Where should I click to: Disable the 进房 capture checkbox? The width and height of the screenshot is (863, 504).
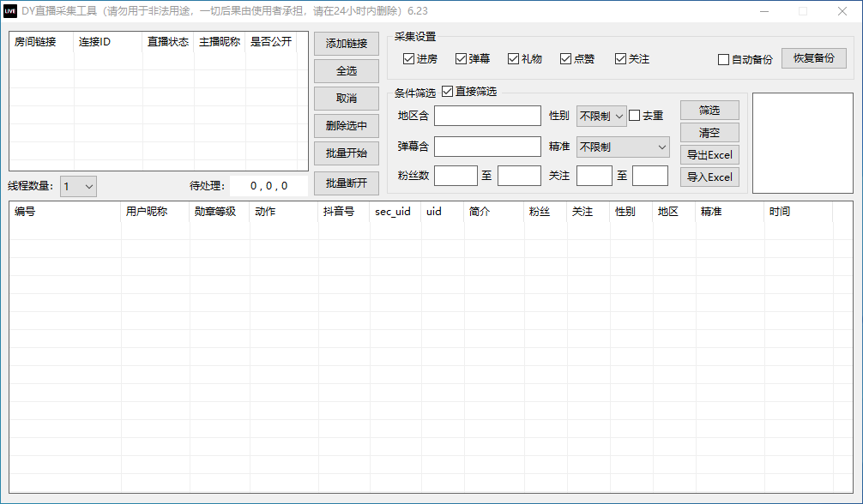click(409, 58)
